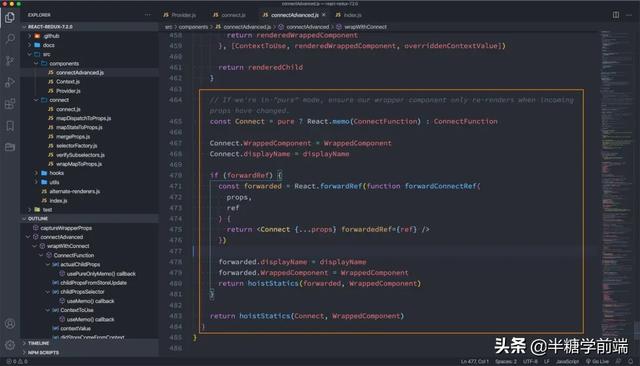640x366 pixels.
Task: Open the Extensions view
Action: coord(10,104)
